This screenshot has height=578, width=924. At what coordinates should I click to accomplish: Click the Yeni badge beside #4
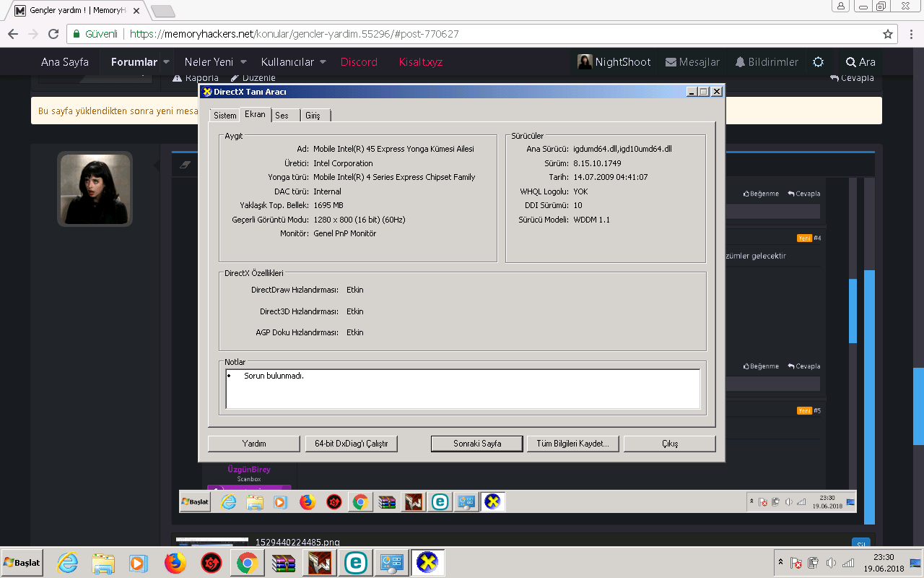(804, 238)
